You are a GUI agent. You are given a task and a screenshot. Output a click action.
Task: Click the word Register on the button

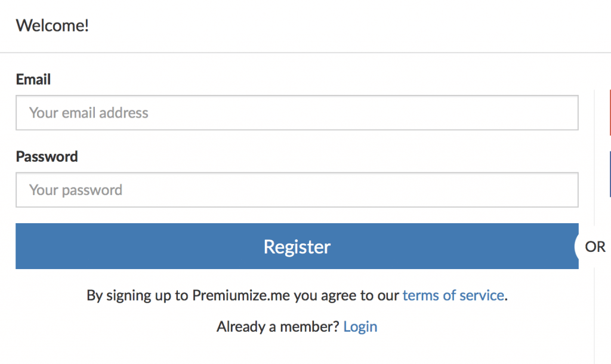297,246
